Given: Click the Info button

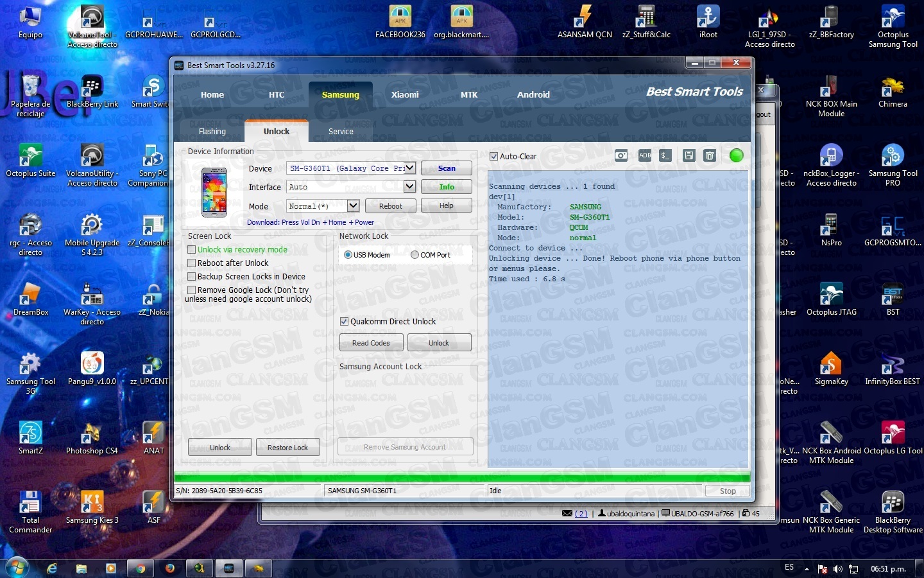Looking at the screenshot, I should [x=447, y=187].
